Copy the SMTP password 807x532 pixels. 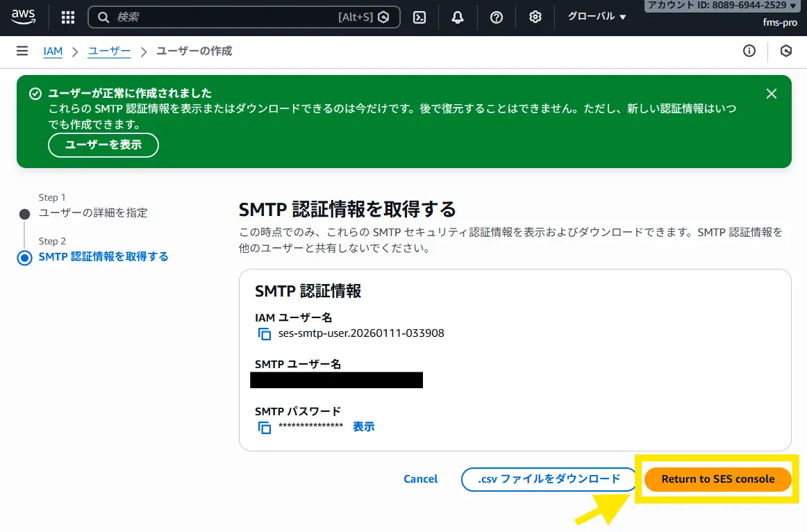point(265,428)
